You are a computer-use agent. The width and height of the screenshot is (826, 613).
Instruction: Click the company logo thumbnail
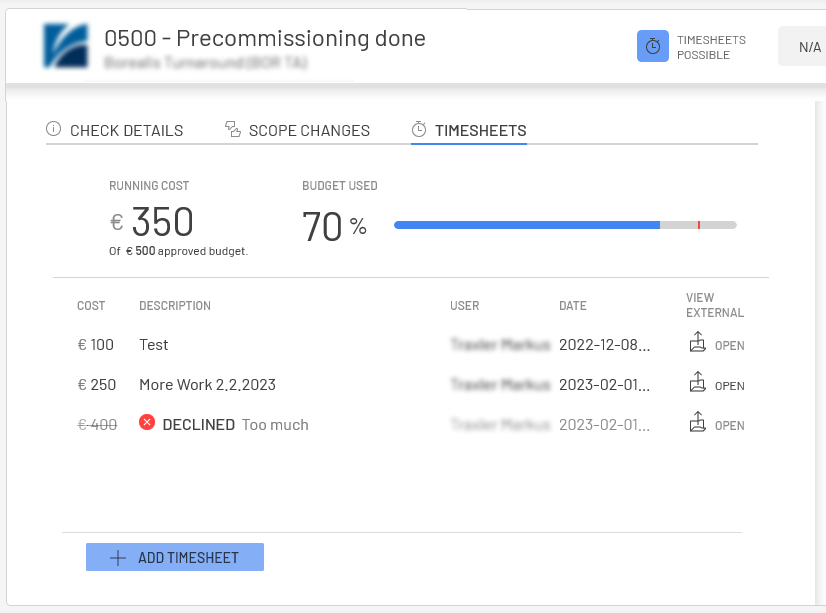[x=67, y=46]
